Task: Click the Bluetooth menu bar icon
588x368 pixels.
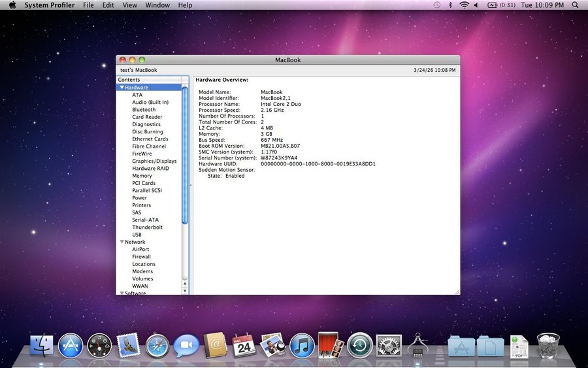Action: click(x=450, y=5)
